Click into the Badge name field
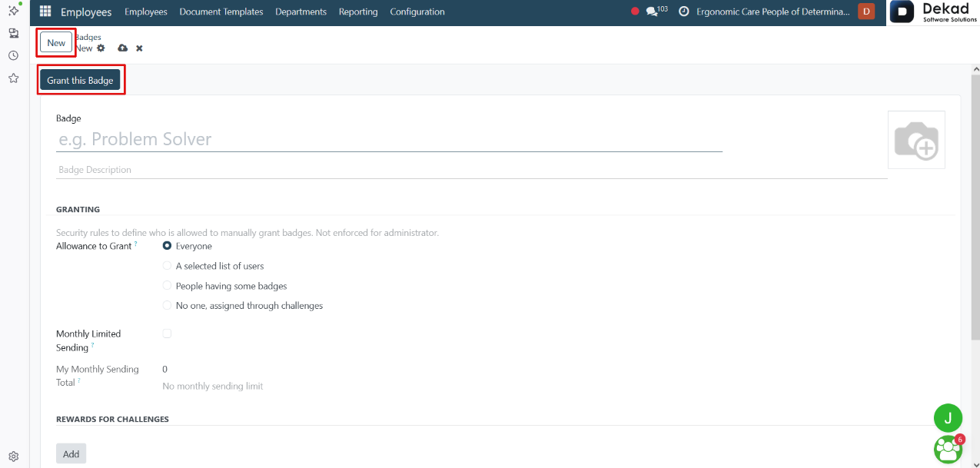This screenshot has height=468, width=980. pyautogui.click(x=389, y=139)
